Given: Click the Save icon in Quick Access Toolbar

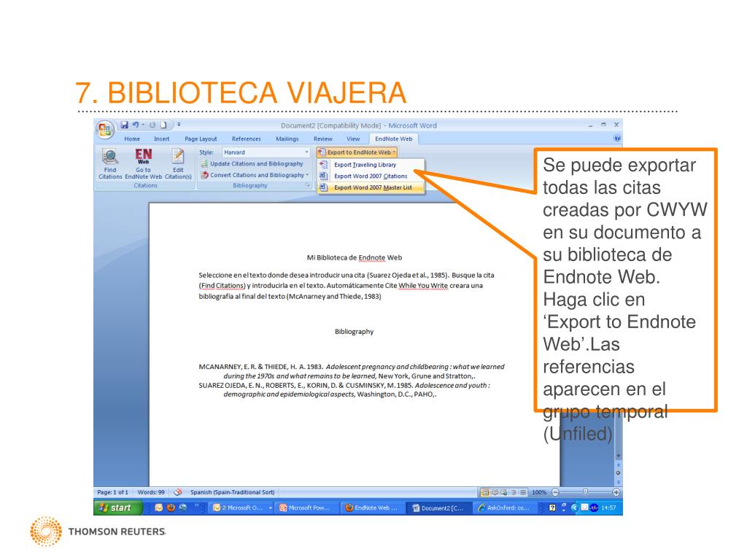Looking at the screenshot, I should [x=124, y=125].
